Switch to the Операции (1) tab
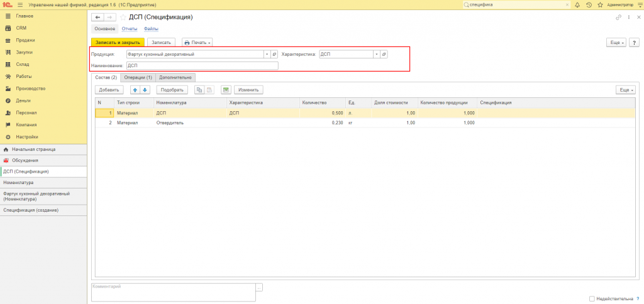The height and width of the screenshot is (304, 644). pyautogui.click(x=138, y=77)
